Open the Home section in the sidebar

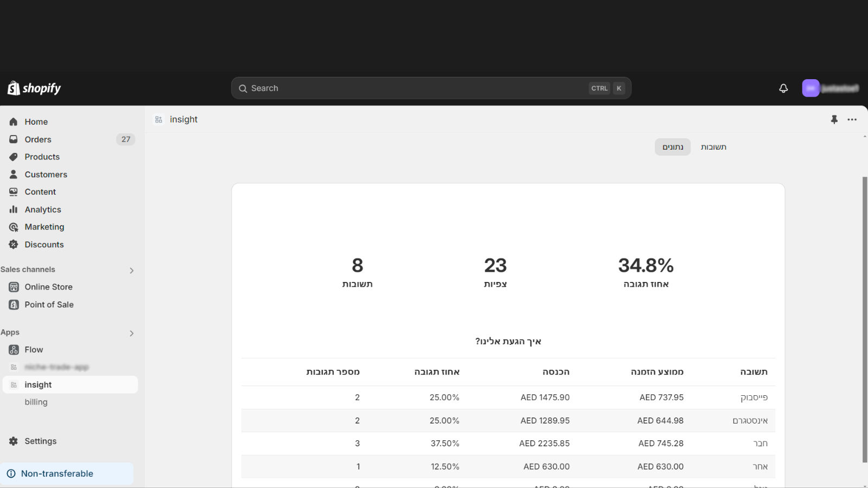click(36, 121)
